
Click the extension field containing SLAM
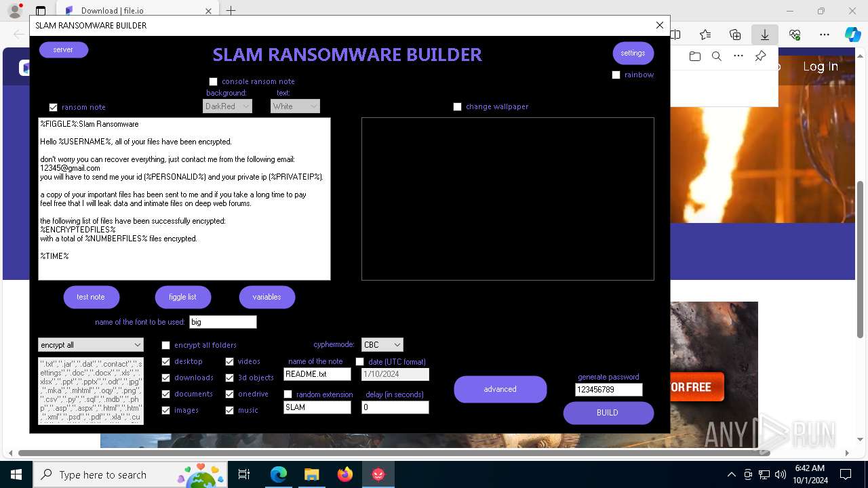317,407
